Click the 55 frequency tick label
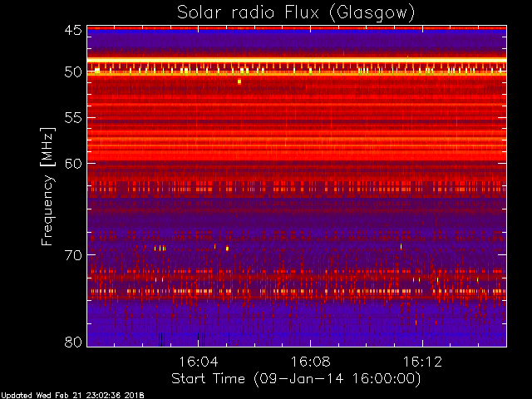532x399 pixels. (x=73, y=118)
